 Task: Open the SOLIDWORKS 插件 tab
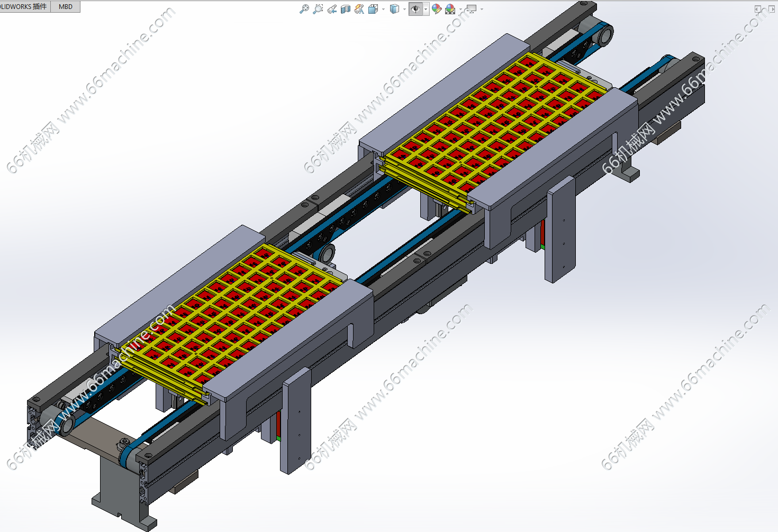pos(24,6)
